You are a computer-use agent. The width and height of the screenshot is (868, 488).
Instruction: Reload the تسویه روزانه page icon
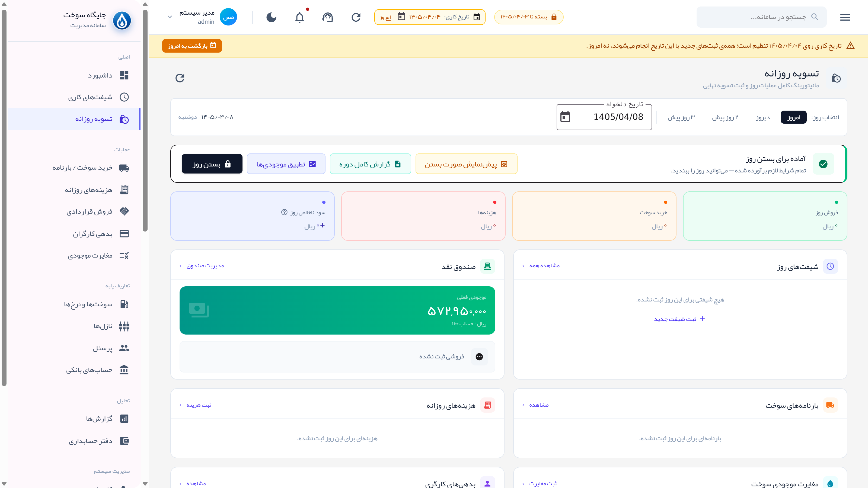(x=180, y=78)
